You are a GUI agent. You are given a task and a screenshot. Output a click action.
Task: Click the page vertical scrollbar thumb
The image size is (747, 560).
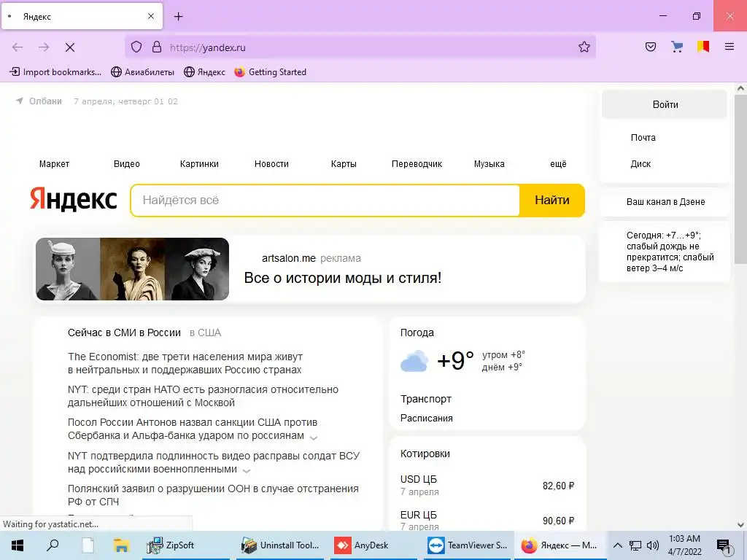pos(740,179)
